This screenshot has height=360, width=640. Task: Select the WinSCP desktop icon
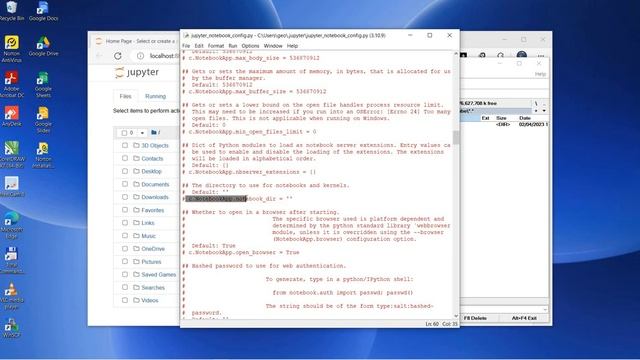click(x=11, y=327)
